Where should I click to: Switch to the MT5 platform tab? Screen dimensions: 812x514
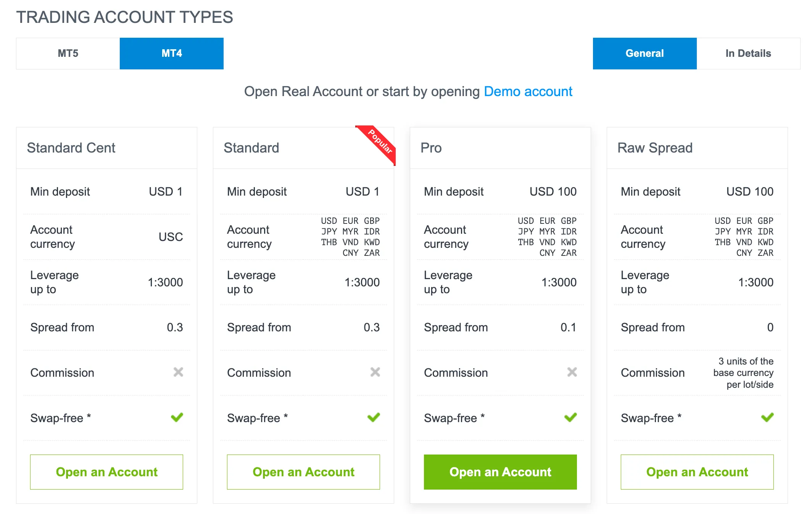tap(68, 53)
